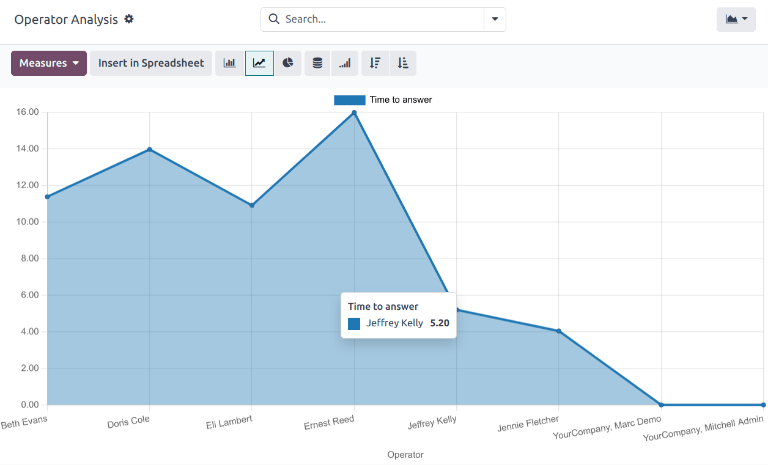The width and height of the screenshot is (768, 465).
Task: Click the Ernest Reed peak data point
Action: [x=353, y=113]
